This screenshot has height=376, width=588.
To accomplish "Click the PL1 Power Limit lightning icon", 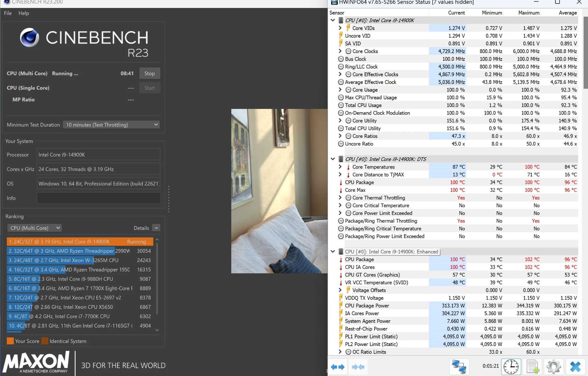I will 341,337.
